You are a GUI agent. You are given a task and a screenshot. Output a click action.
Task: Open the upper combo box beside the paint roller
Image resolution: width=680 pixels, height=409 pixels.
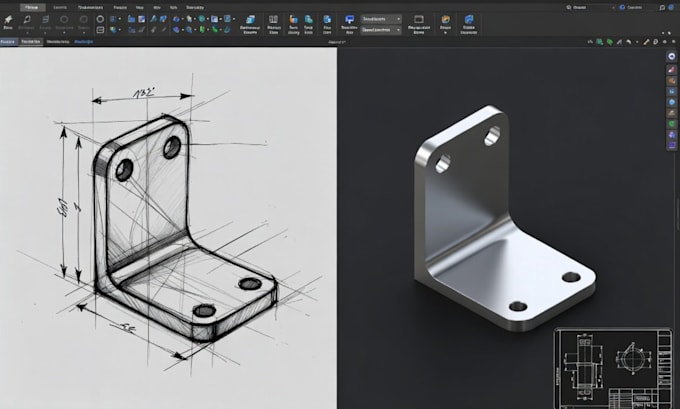coord(382,19)
